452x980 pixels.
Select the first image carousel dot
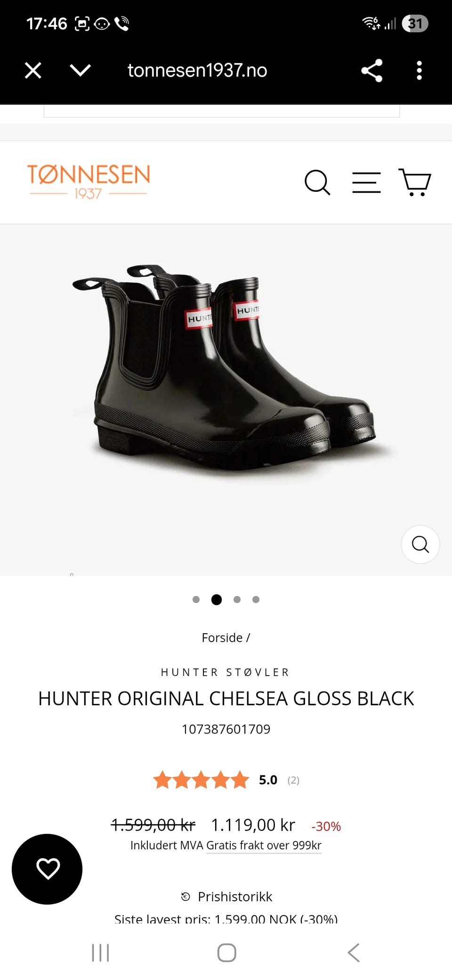click(196, 599)
